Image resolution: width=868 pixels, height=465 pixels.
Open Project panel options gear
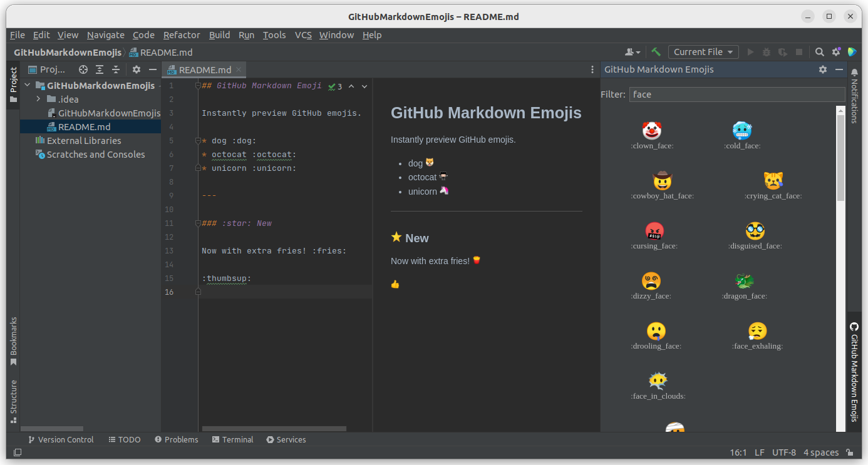click(137, 69)
